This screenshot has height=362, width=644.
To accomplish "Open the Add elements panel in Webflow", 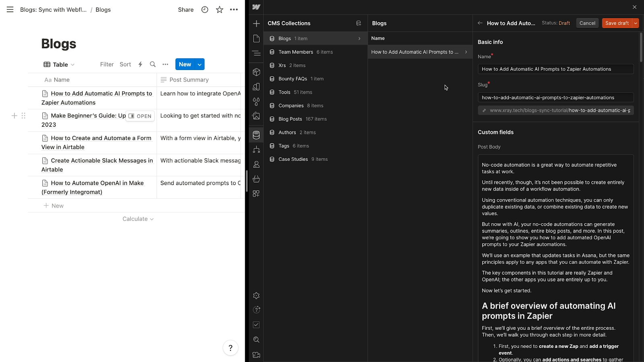I will (x=256, y=24).
